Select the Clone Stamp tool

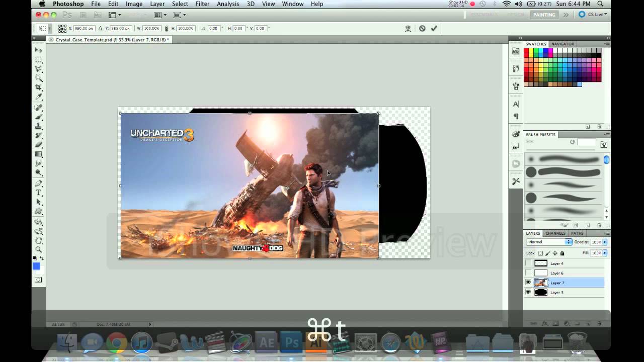tap(38, 126)
